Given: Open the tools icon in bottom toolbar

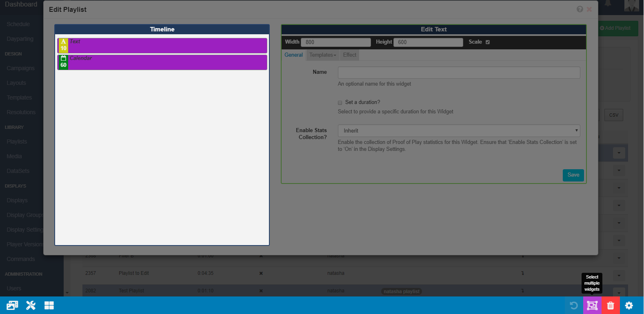Looking at the screenshot, I should [x=31, y=305].
